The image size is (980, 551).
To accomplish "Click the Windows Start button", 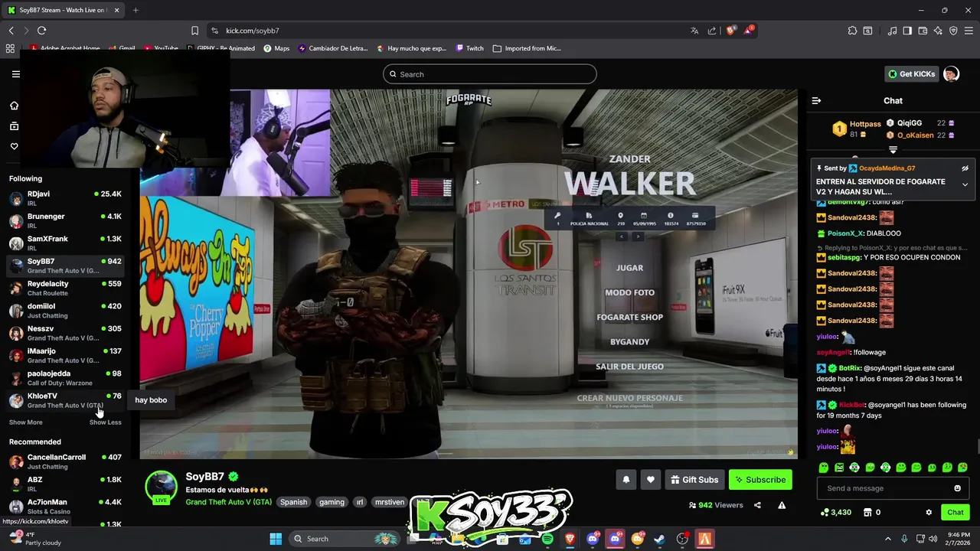I will [276, 539].
